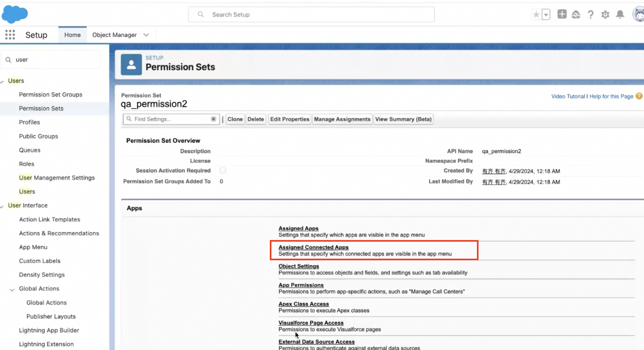644x350 pixels.
Task: Select Profiles in the setup sidebar
Action: point(29,122)
